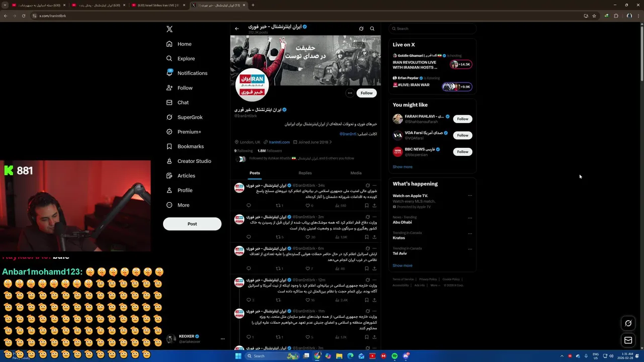
Task: Open the profile banner image
Action: [305, 60]
